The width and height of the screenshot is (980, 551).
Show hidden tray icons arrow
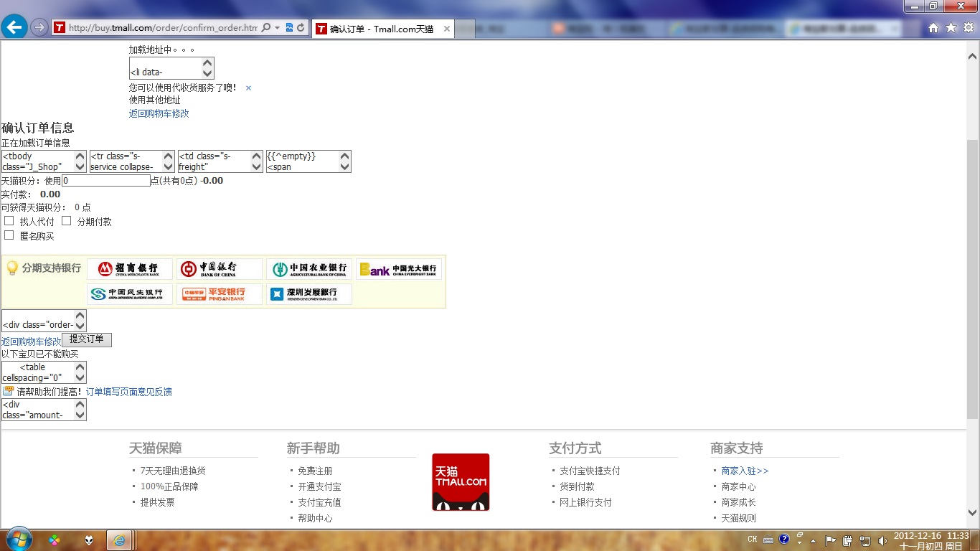pyautogui.click(x=814, y=540)
